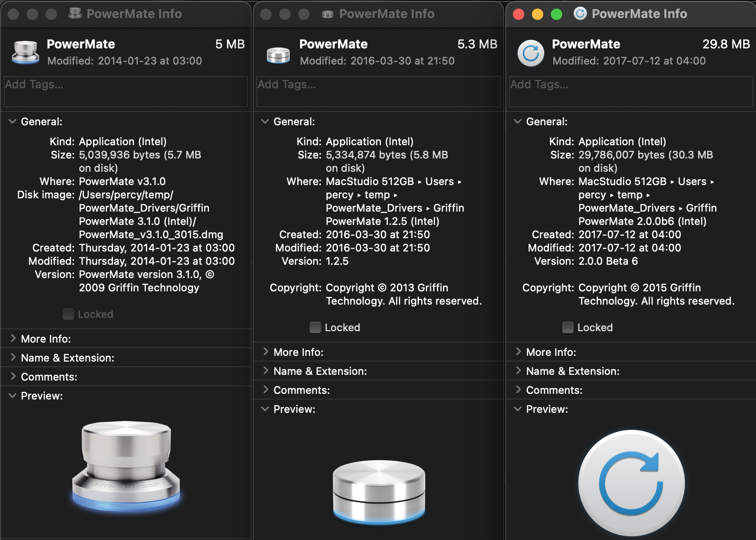Screen dimensions: 756x540
Task: Click the title bar proxy icon of the 1.2.5 Info window
Action: [328, 14]
